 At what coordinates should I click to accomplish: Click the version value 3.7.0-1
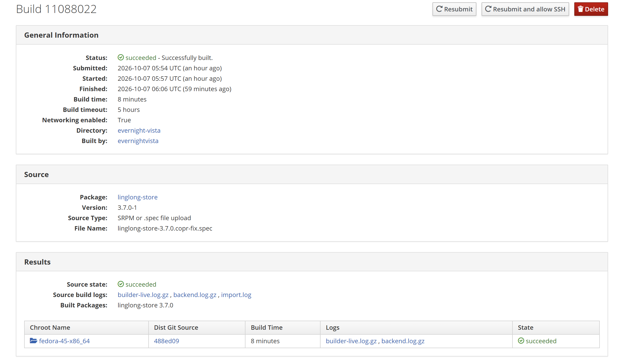[127, 207]
